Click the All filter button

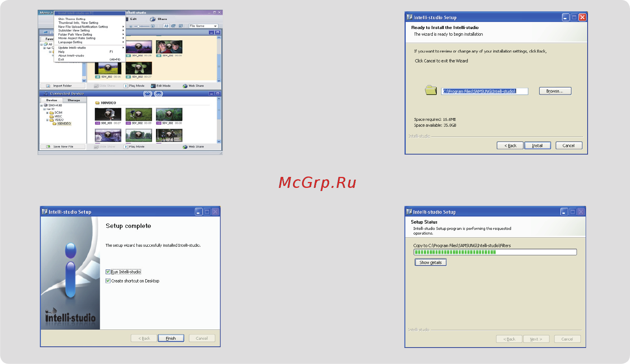pyautogui.click(x=166, y=26)
